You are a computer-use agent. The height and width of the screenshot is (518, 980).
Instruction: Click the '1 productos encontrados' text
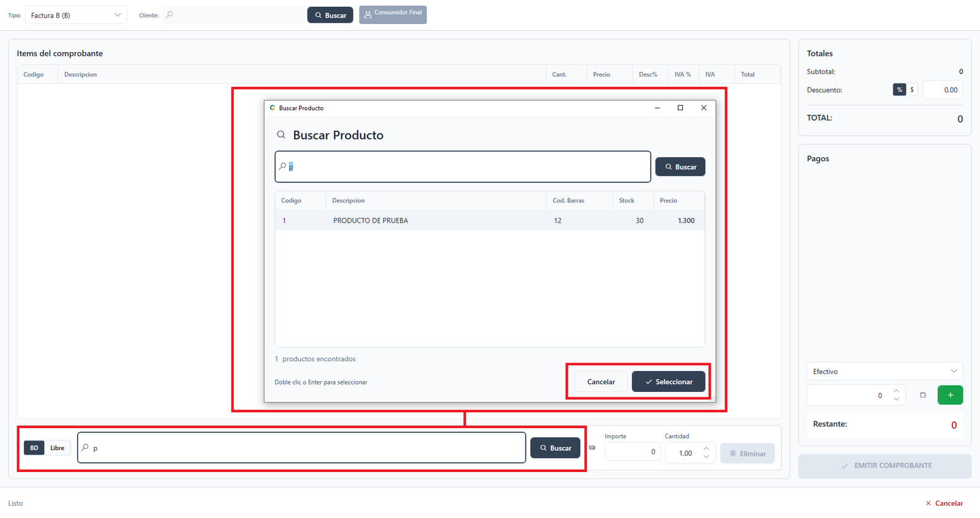[315, 359]
